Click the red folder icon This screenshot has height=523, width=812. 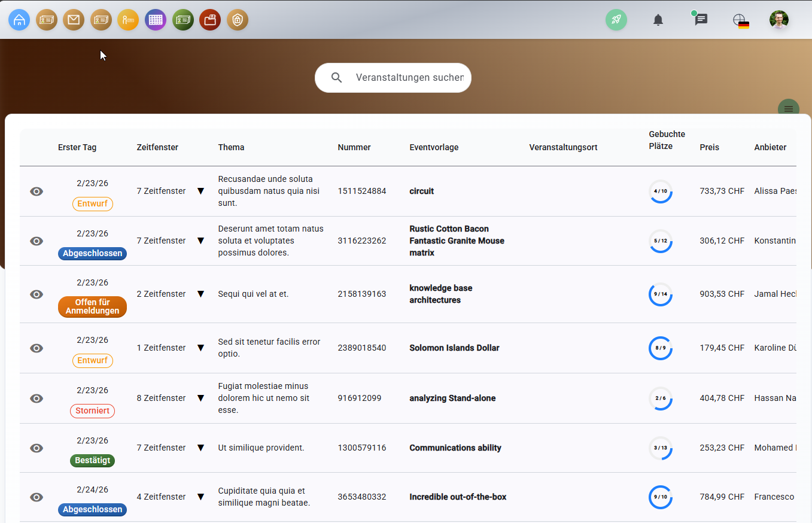point(210,20)
